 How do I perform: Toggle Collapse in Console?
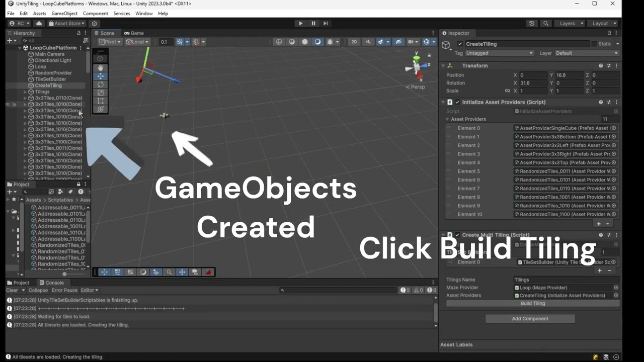coord(38,290)
